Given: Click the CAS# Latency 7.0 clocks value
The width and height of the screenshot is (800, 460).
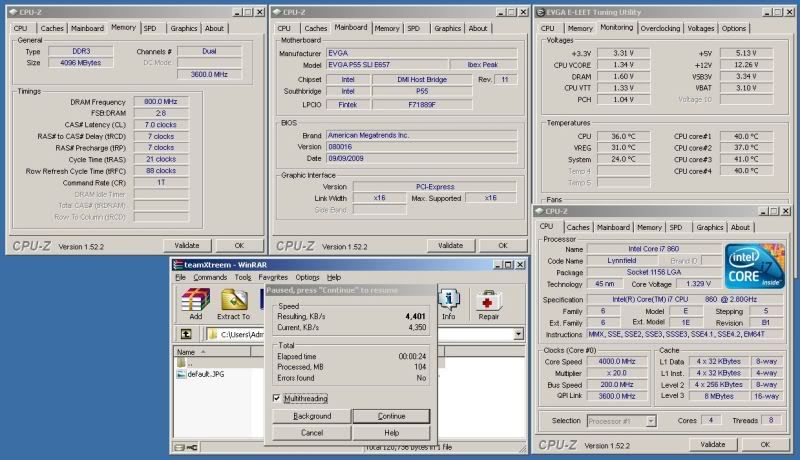Looking at the screenshot, I should (x=161, y=124).
